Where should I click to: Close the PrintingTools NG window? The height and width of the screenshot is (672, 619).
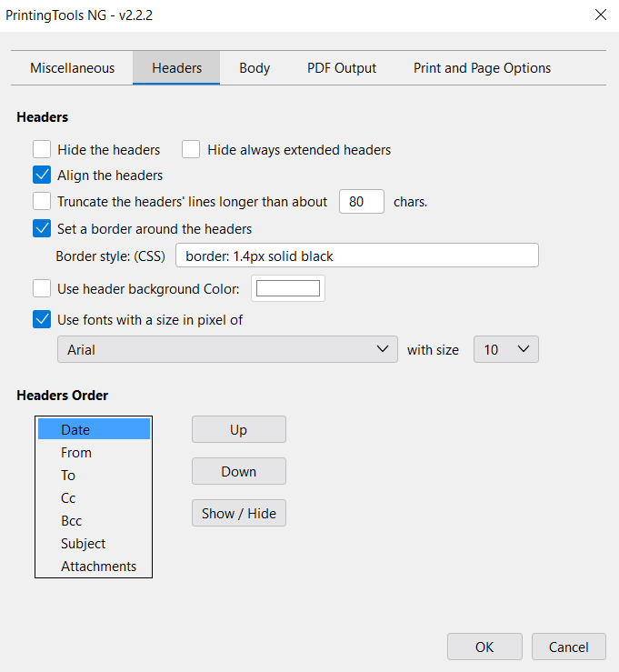(601, 15)
